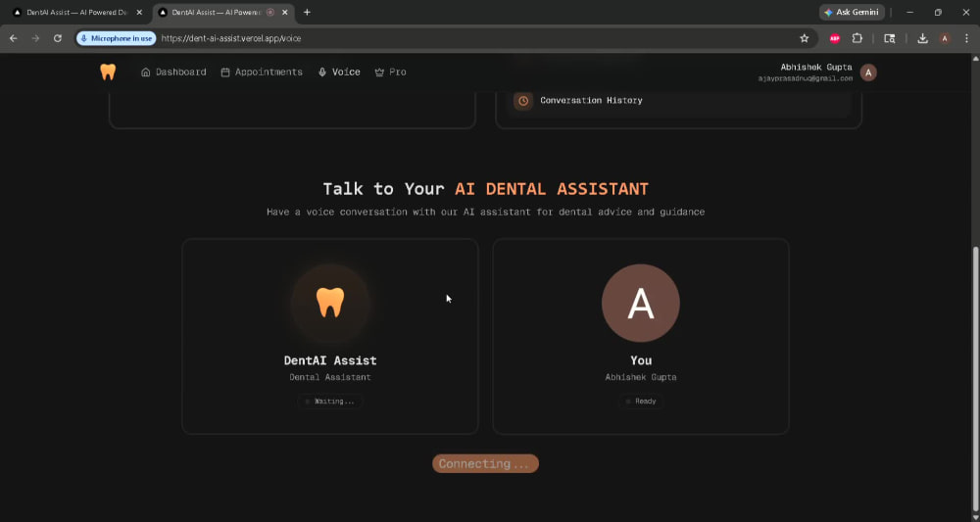The image size is (980, 522).
Task: Click the Pro crown icon
Action: point(378,72)
